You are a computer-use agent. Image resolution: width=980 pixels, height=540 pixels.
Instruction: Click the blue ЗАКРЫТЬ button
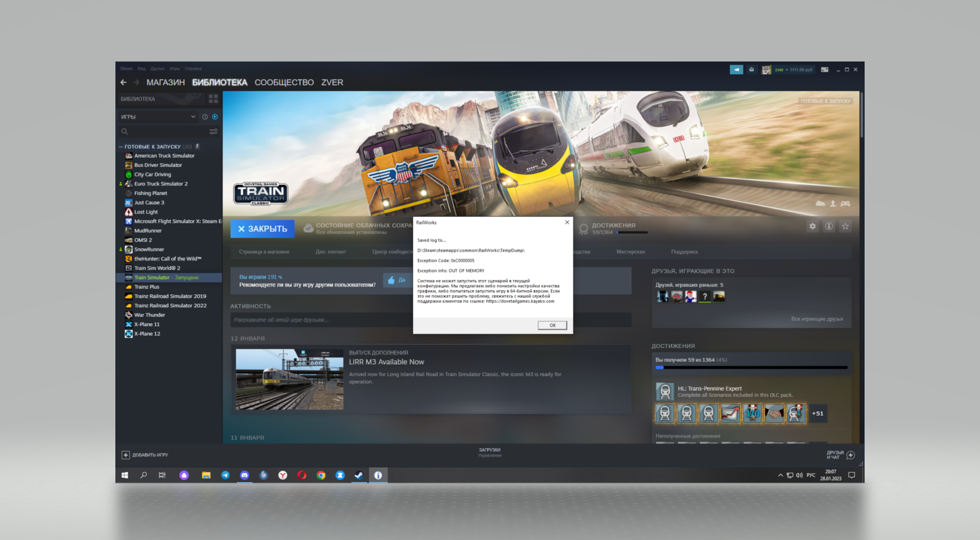(x=262, y=229)
